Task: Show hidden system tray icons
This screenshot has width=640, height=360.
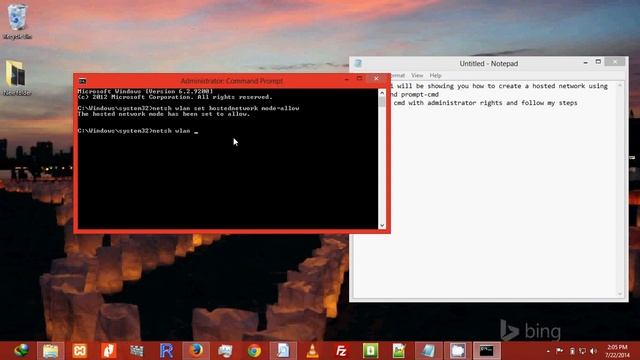Action: (548, 351)
